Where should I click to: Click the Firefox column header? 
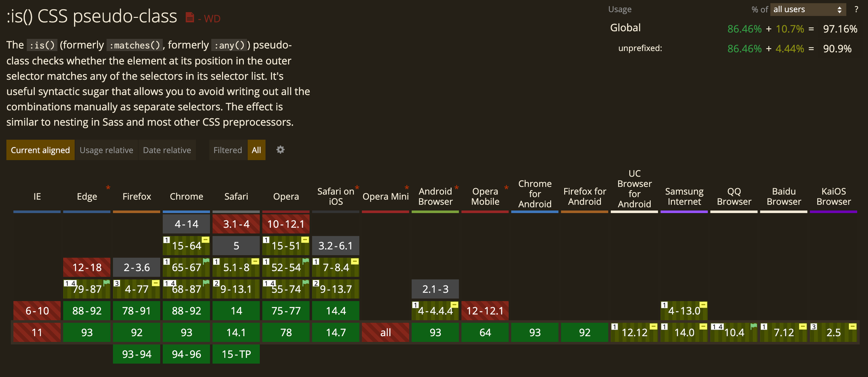coord(137,197)
